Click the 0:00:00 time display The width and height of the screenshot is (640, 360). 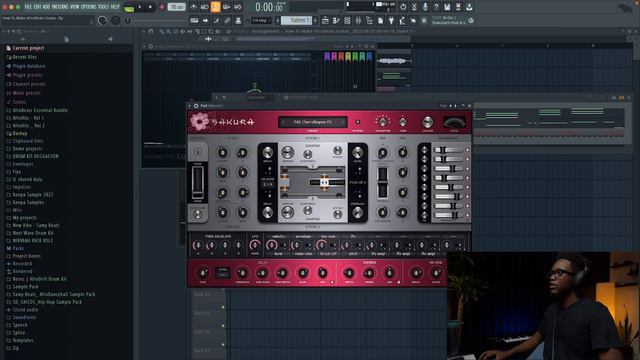pyautogui.click(x=269, y=7)
